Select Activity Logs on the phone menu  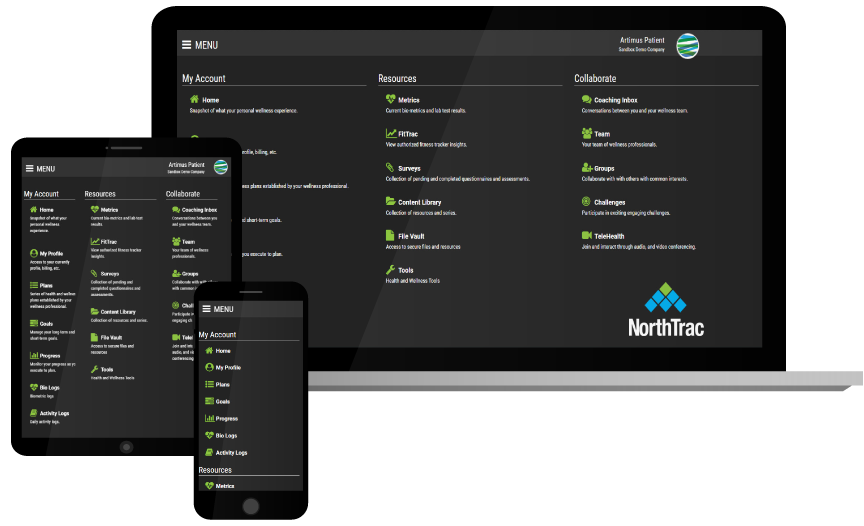coord(231,453)
